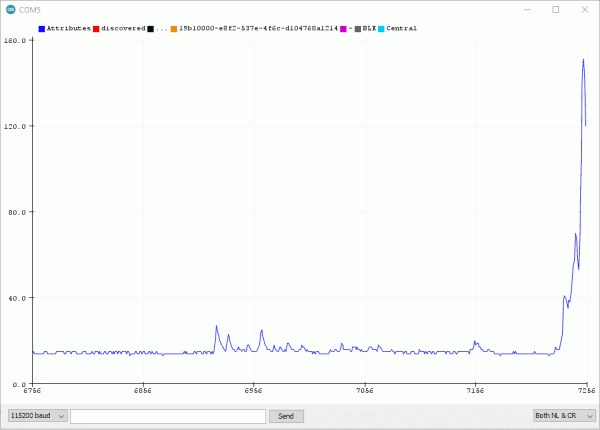600x430 pixels.
Task: Click the 19b10000 UUID legend label
Action: (258, 28)
